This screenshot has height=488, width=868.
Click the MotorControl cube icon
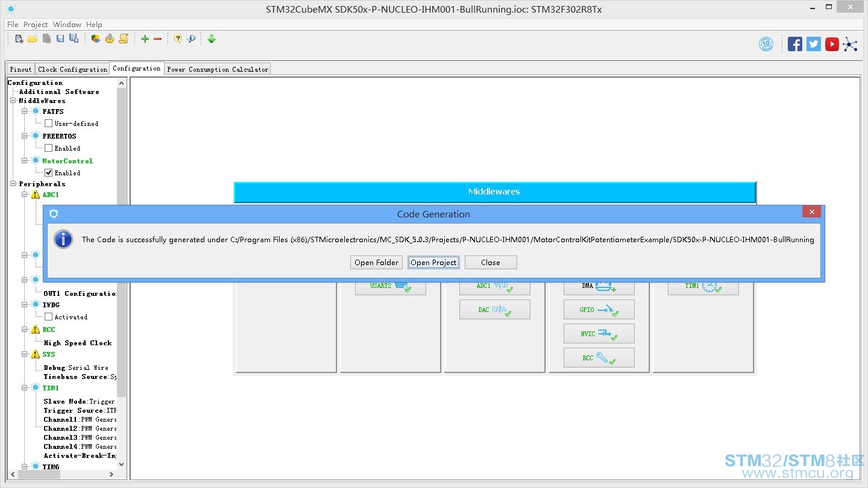tap(35, 161)
